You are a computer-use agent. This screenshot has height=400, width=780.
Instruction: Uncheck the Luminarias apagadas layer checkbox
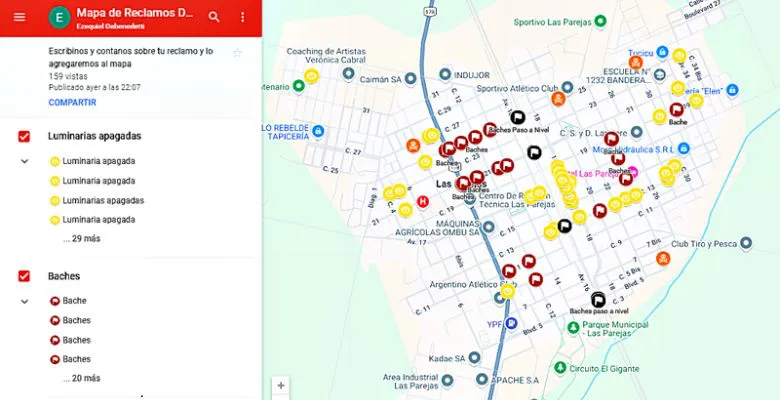click(x=24, y=136)
